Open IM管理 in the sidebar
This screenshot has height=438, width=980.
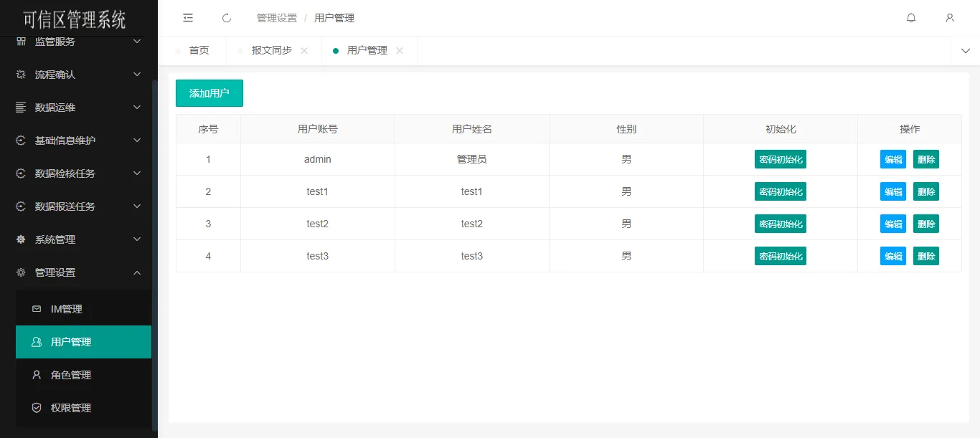pos(67,309)
